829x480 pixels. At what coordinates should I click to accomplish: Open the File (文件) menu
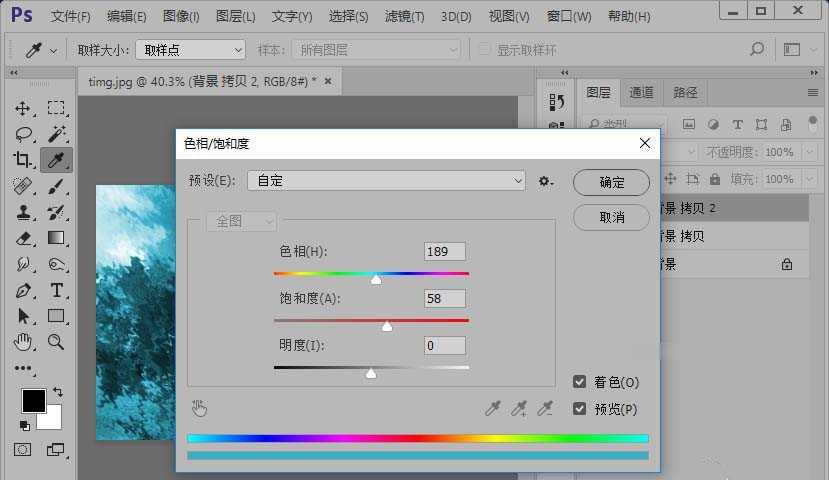pos(70,17)
